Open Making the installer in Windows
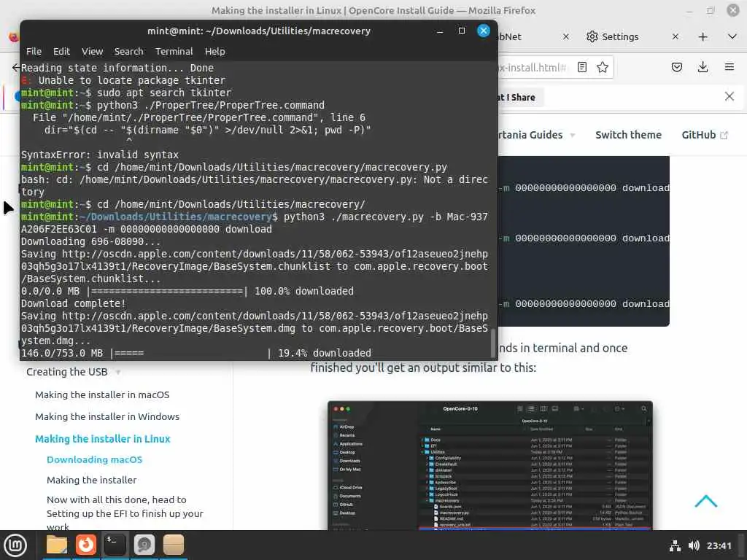This screenshot has width=747, height=560. [x=107, y=416]
